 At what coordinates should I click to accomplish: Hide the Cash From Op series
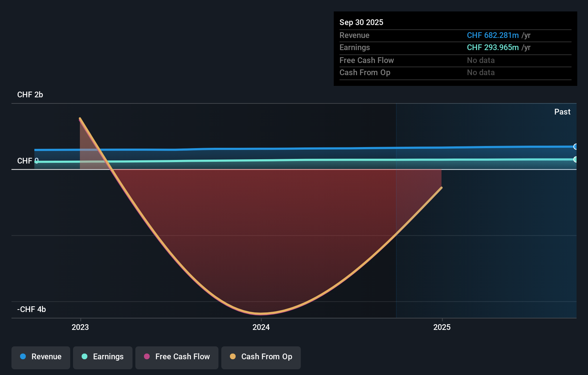[x=261, y=357]
